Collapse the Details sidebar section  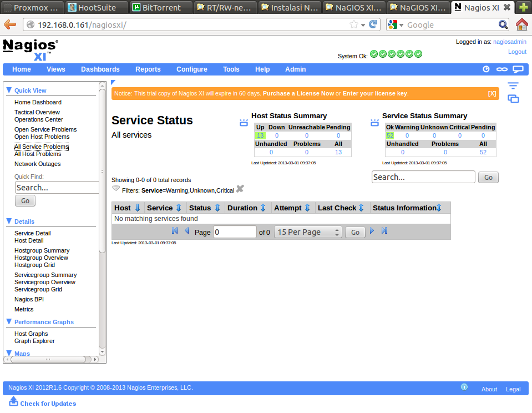click(x=9, y=221)
